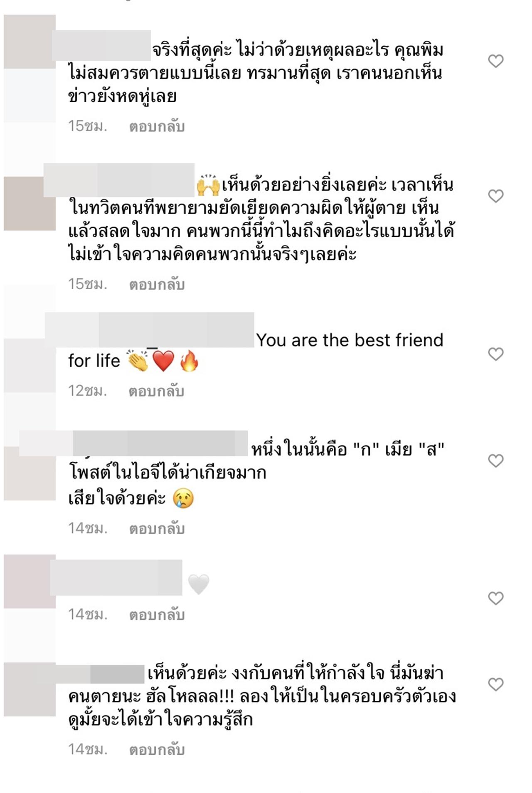Reply to the white heart emoji comment
The image size is (532, 793).
pyautogui.click(x=157, y=615)
